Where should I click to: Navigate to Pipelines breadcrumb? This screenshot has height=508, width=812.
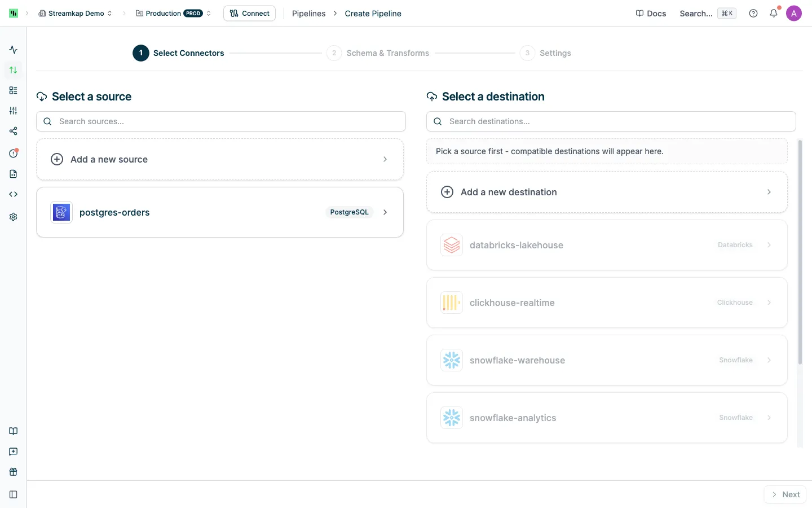point(308,14)
